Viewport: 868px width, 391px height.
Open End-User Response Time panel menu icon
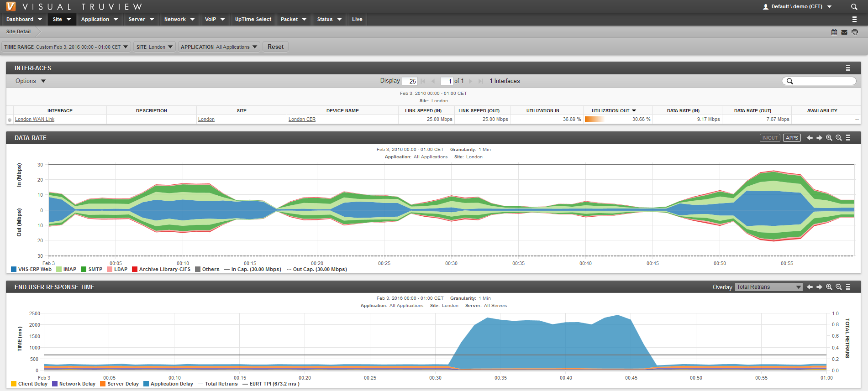pyautogui.click(x=848, y=287)
